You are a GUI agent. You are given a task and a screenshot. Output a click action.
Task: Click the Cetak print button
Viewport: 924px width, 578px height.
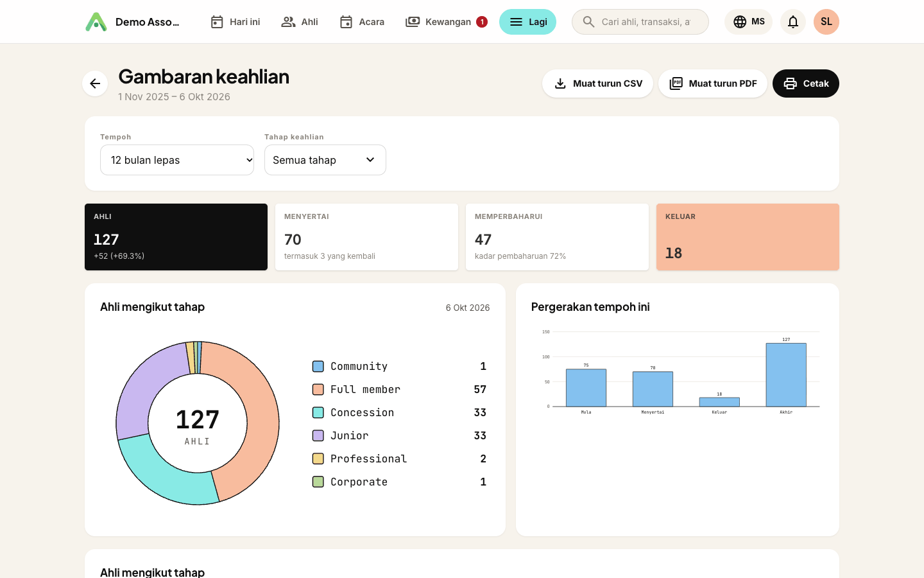[x=806, y=83]
